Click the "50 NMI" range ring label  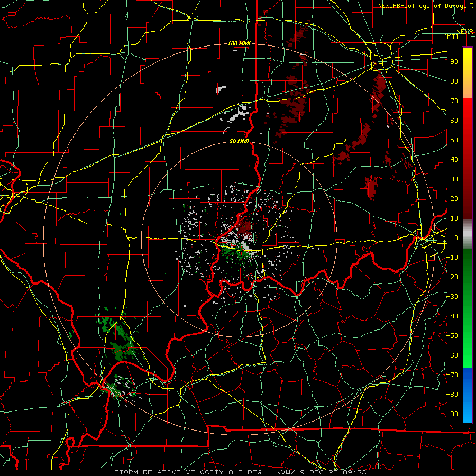tap(239, 141)
